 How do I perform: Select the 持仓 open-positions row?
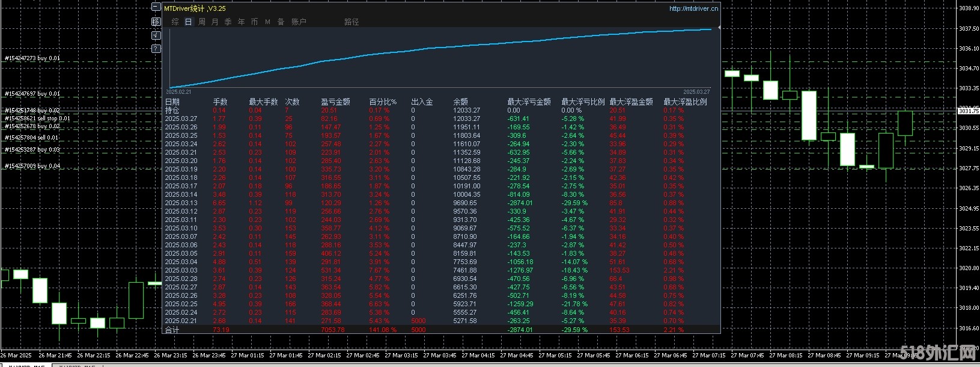click(442, 110)
